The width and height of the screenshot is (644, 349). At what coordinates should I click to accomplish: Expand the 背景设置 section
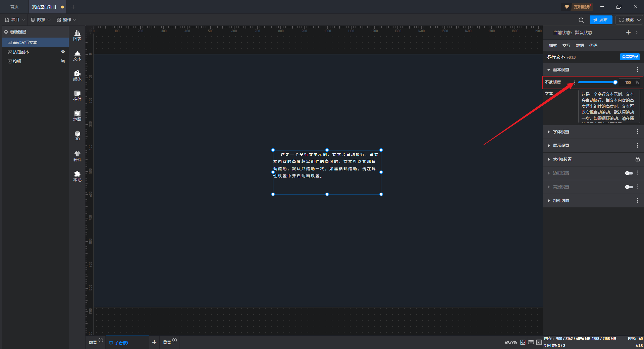point(549,187)
